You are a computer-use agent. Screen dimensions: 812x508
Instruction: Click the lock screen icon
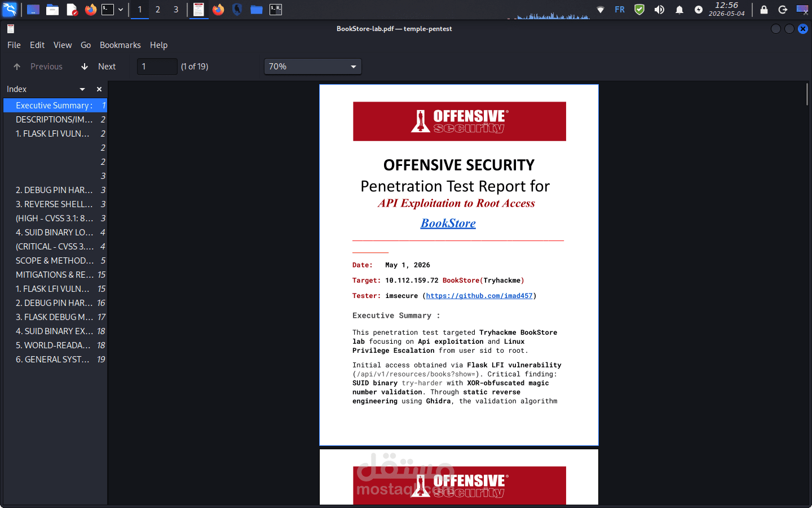point(764,10)
